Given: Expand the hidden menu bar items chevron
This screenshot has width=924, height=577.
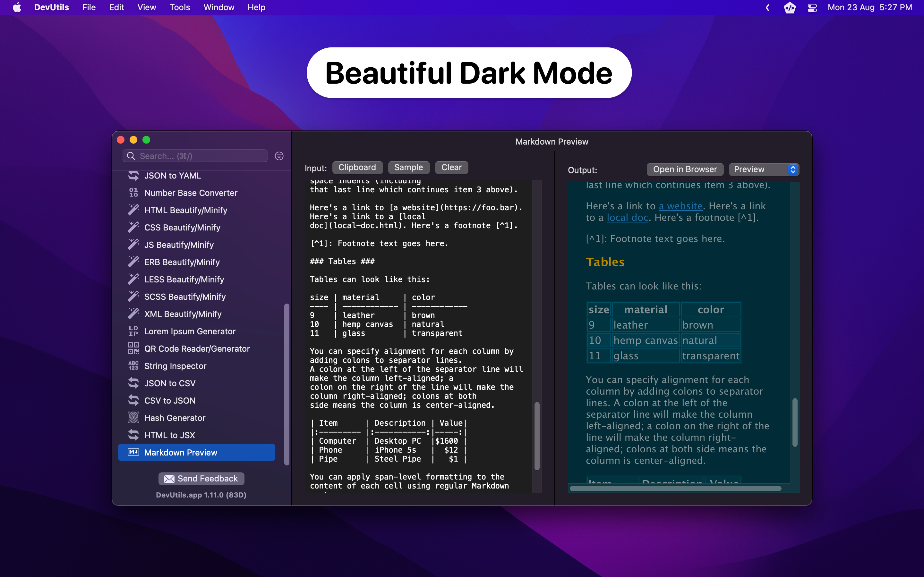Looking at the screenshot, I should click(x=767, y=8).
